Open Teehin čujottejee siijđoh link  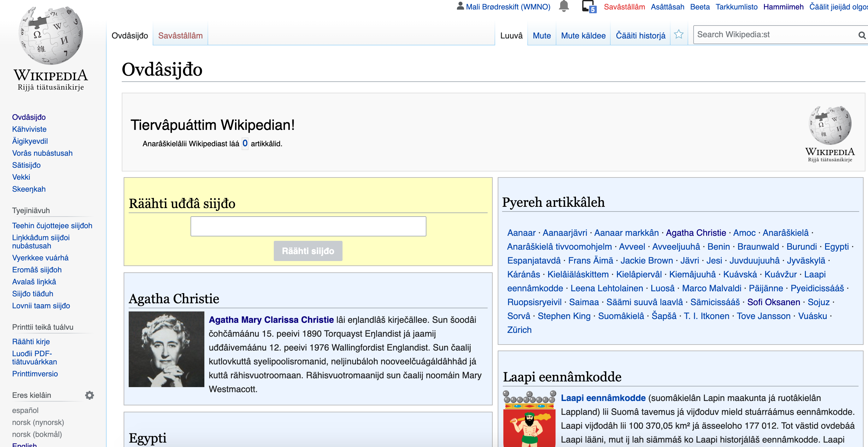(x=52, y=226)
